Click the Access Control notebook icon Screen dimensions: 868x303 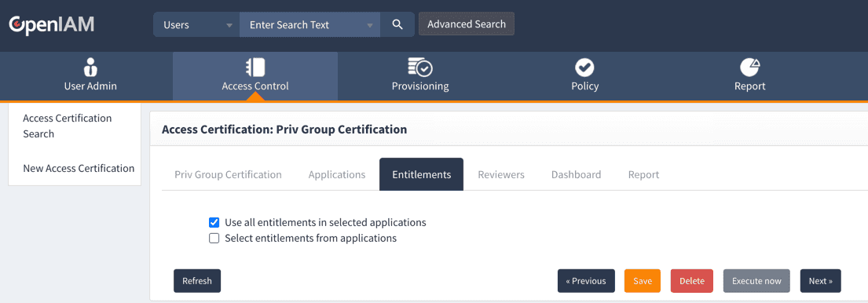255,68
